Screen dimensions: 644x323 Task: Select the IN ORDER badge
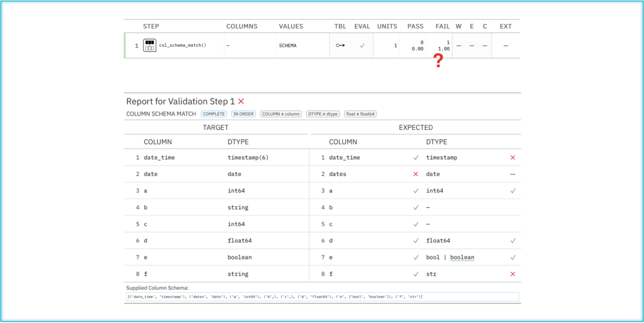point(244,114)
